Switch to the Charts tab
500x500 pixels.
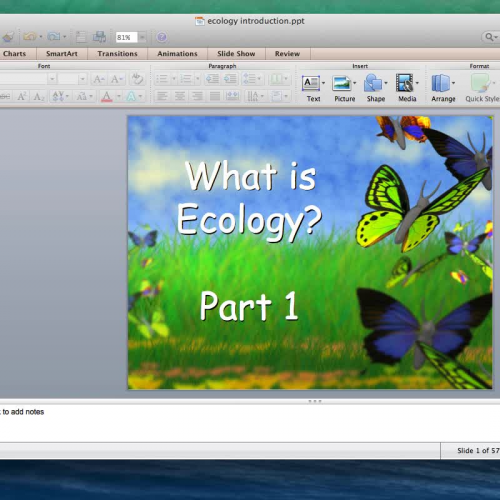pyautogui.click(x=14, y=54)
